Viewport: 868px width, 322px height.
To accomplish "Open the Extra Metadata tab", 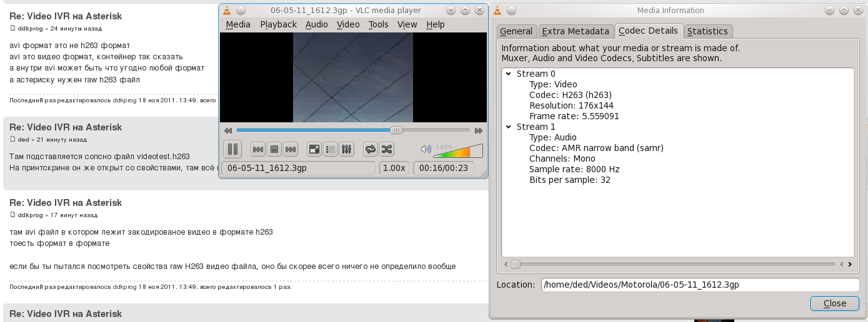I will (575, 31).
